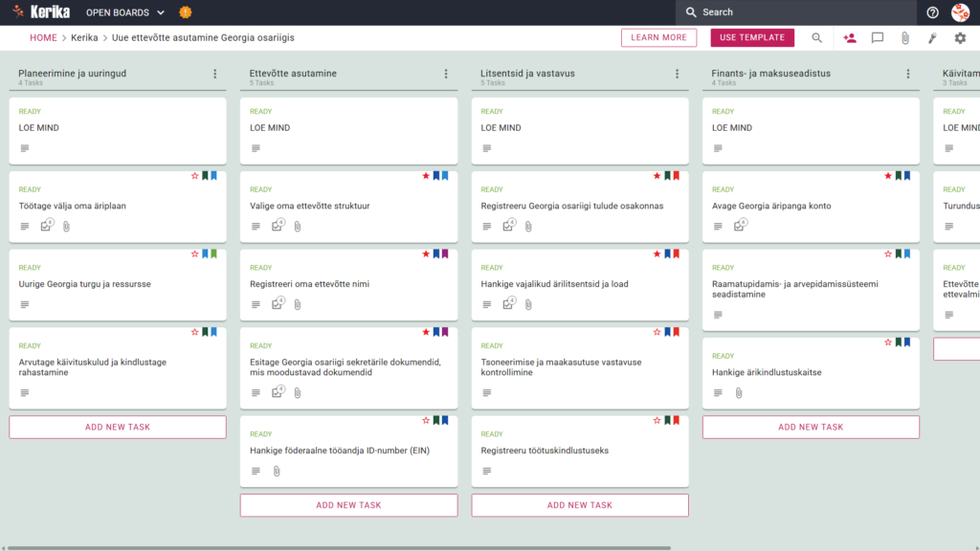Viewport: 980px width, 551px height.
Task: Add new task in Planeerimine ja uuringud column
Action: point(118,428)
